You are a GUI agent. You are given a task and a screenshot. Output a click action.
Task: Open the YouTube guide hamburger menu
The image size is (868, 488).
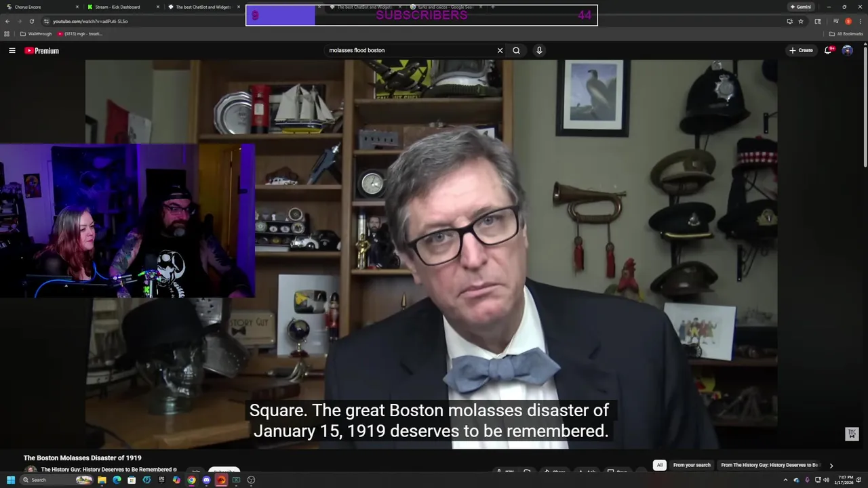click(12, 51)
